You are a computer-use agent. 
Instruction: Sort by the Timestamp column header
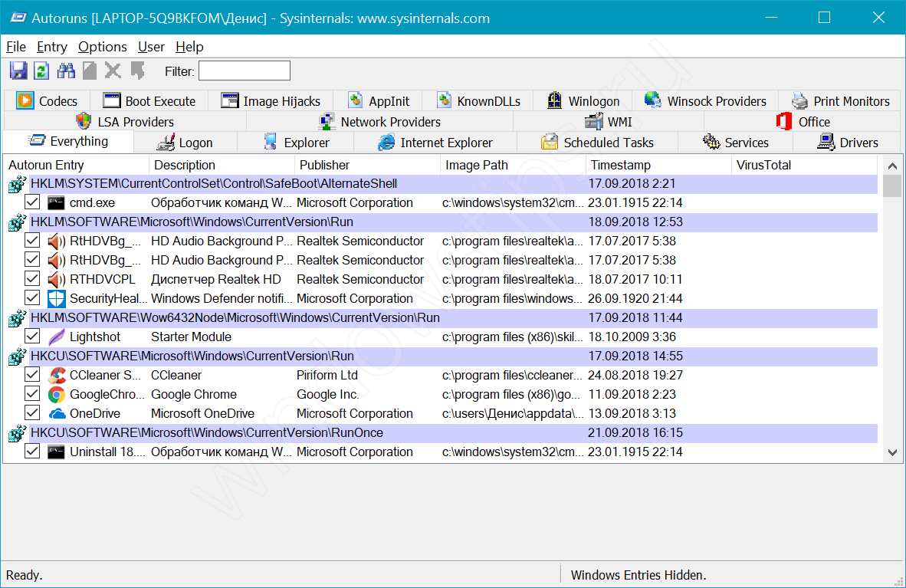pos(620,165)
